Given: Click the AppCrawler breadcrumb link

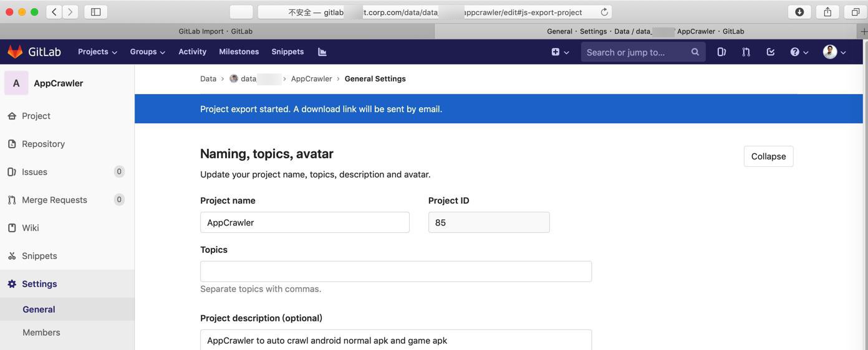Looking at the screenshot, I should [x=311, y=78].
